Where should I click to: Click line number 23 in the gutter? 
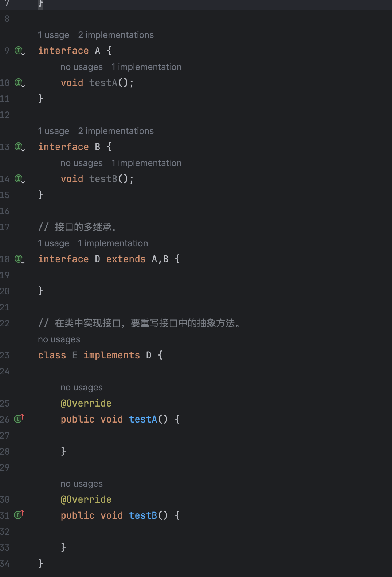click(x=5, y=355)
